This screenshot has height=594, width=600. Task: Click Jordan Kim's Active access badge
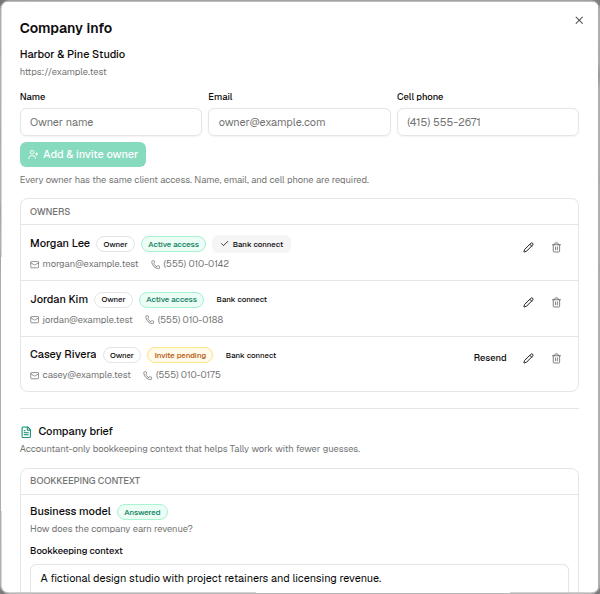coord(171,300)
